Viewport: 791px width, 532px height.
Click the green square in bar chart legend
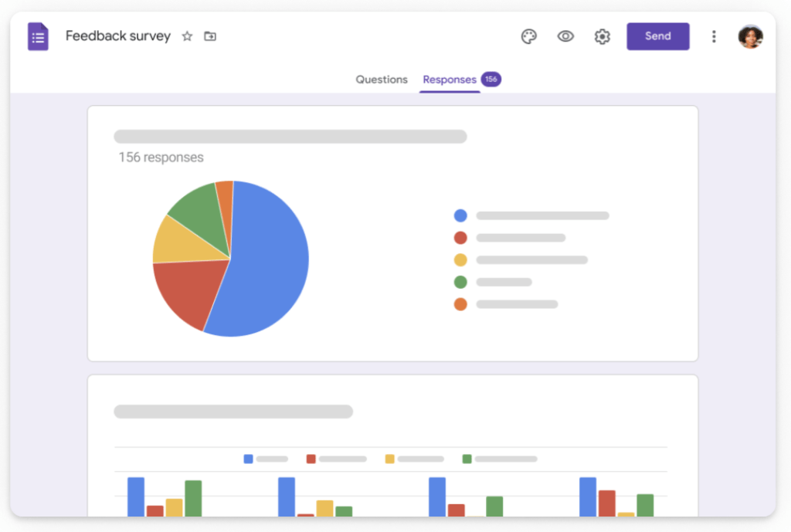(467, 459)
